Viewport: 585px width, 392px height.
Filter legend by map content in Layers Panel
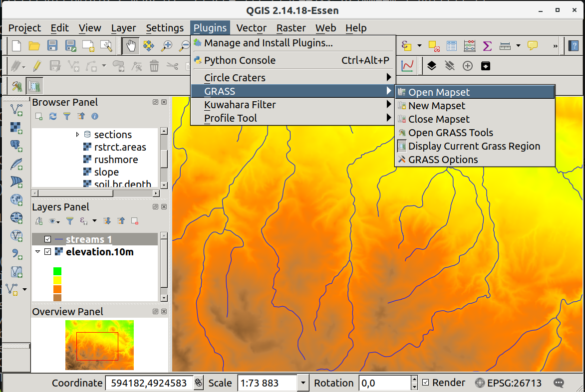tap(70, 221)
